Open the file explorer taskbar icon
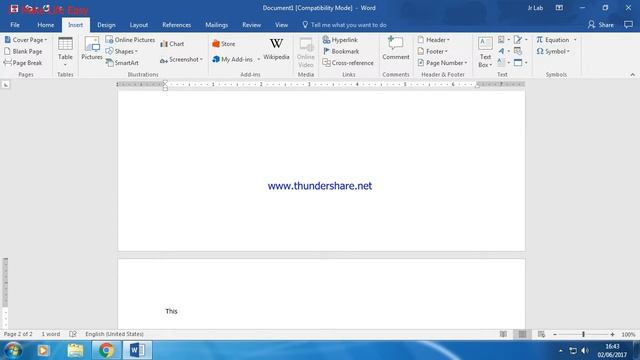This screenshot has width=640, height=360. 76,350
